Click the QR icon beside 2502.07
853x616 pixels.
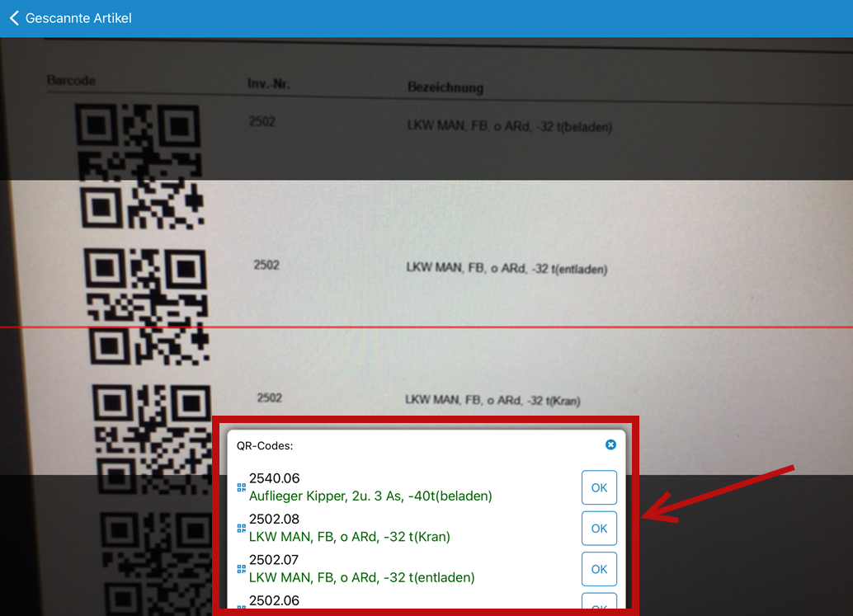(241, 569)
